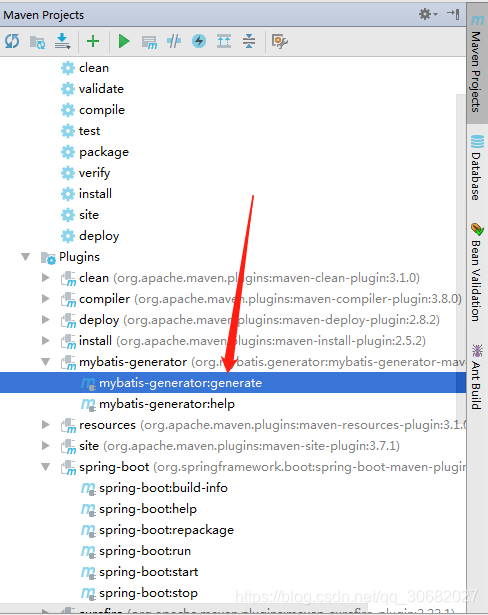Click the resources plugin label
The image size is (488, 615).
tap(107, 425)
